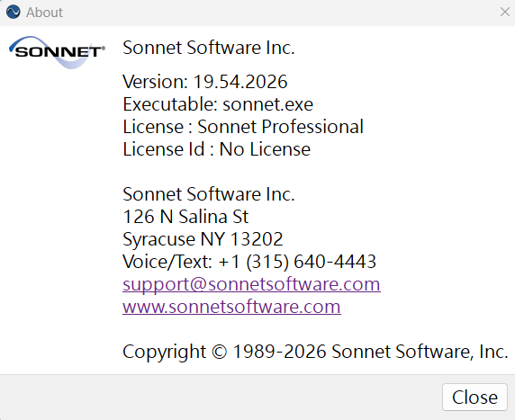Click the Syracuse NY 13202 line
This screenshot has height=420, width=515.
[x=203, y=239]
